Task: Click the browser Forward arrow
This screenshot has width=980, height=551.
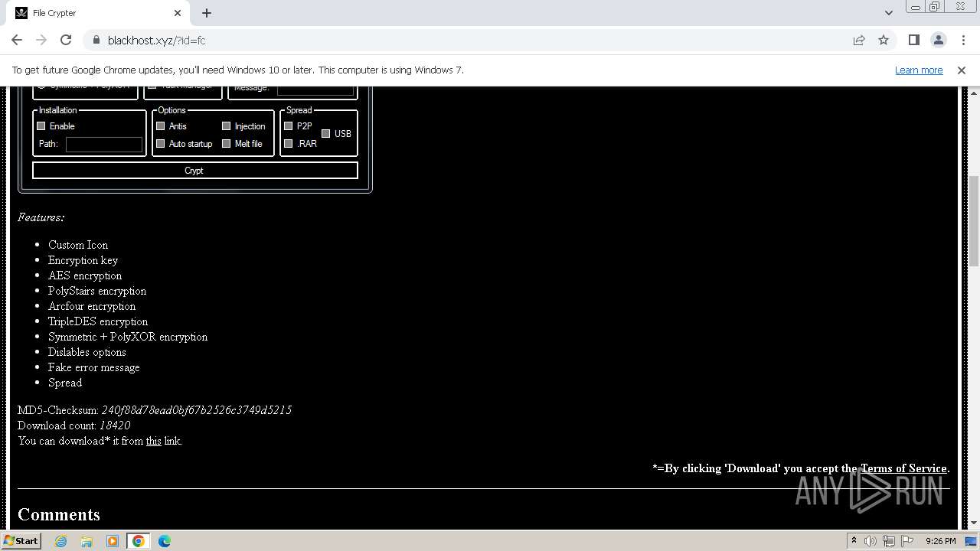Action: tap(41, 40)
